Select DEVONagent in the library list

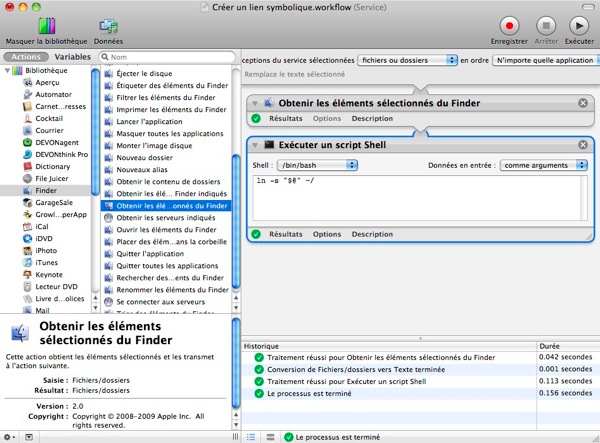pos(57,142)
